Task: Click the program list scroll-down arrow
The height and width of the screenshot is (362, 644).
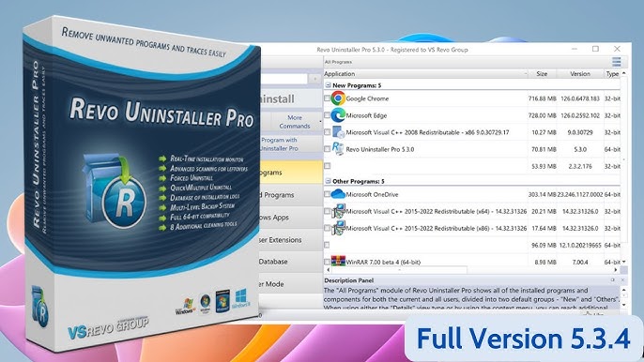Action: tap(624, 262)
